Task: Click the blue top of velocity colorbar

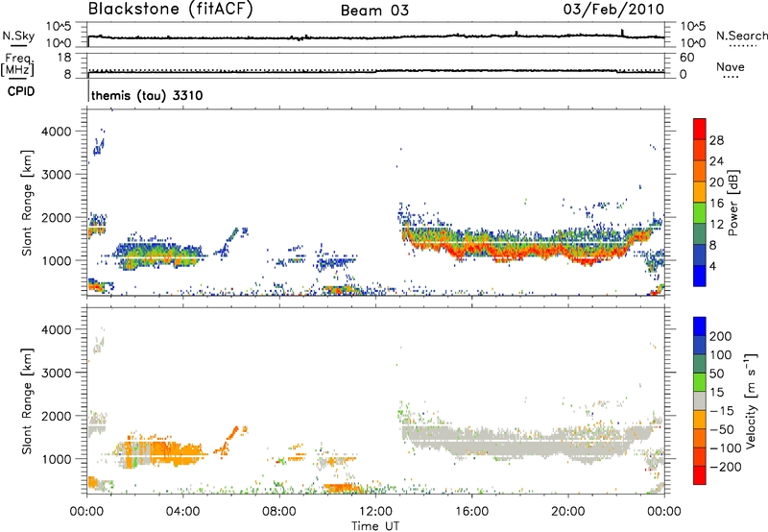Action: 700,326
